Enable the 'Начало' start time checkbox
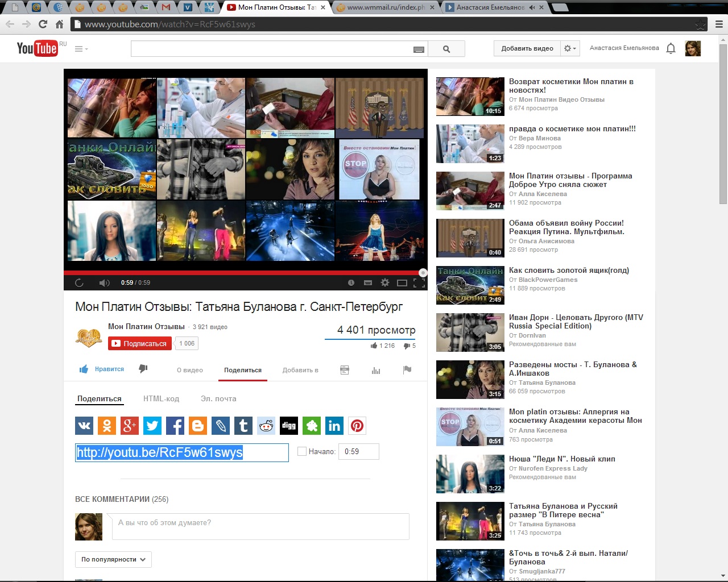 point(302,451)
